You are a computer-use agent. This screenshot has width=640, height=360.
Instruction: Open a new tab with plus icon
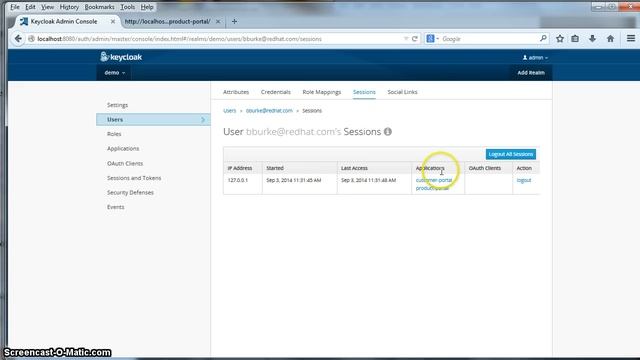(x=234, y=21)
